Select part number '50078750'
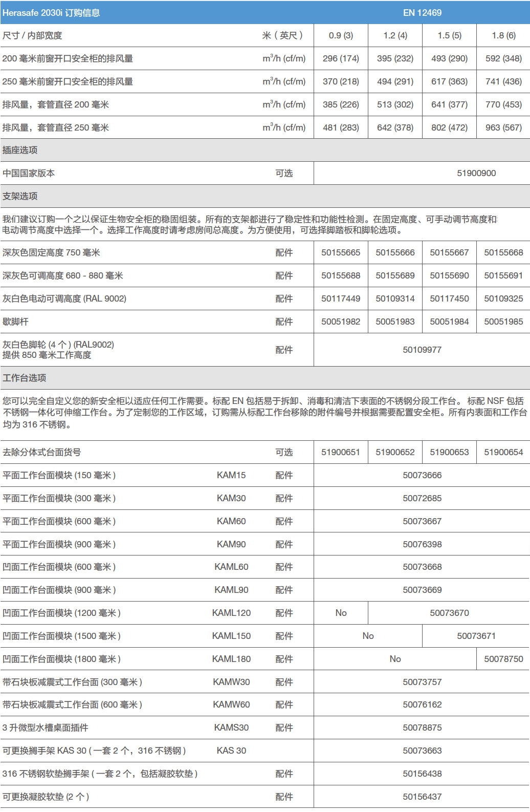 coord(503,659)
